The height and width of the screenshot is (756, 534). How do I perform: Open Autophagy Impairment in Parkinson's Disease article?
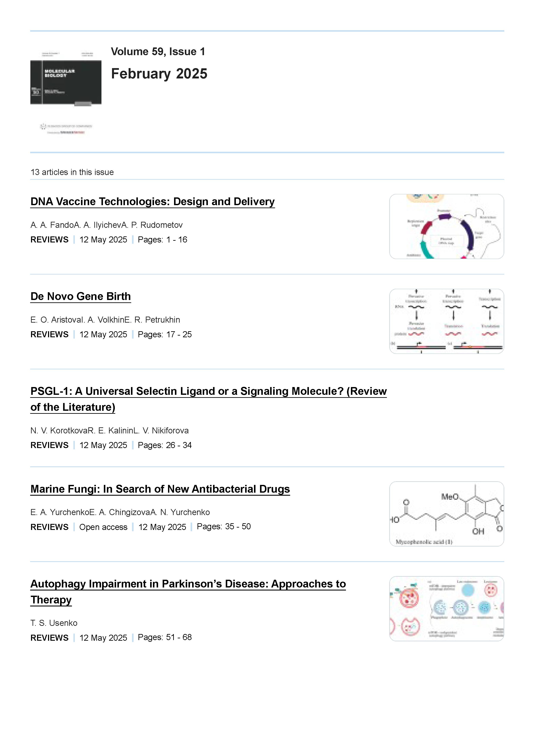pos(188,592)
